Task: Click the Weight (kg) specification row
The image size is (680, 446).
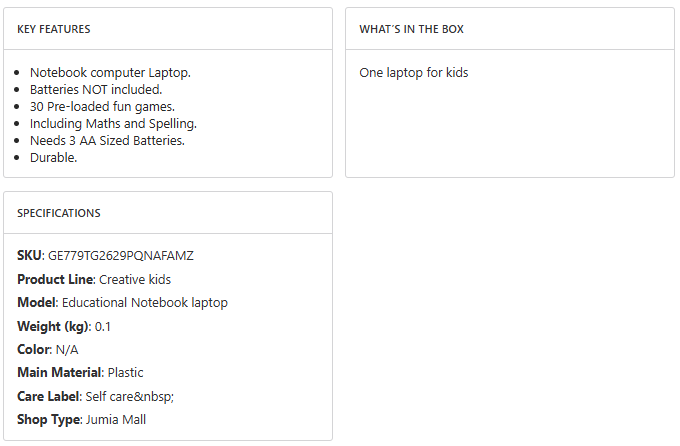Action: (x=65, y=327)
